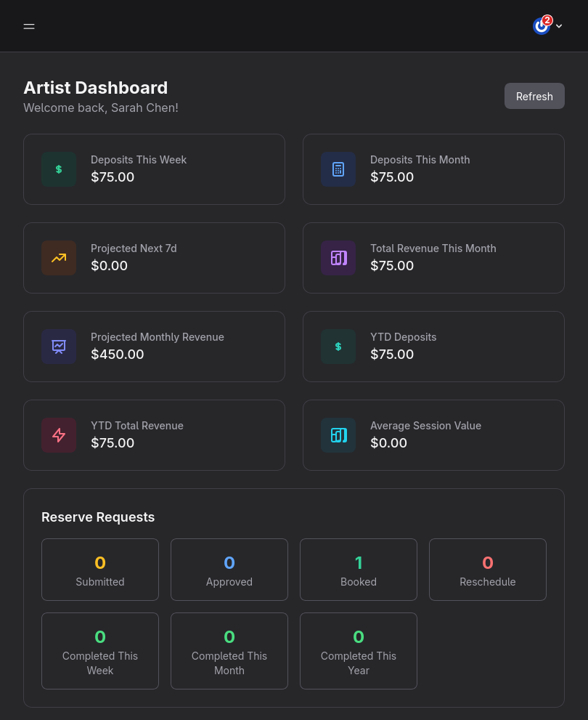Select the Submitted reserve requests tile
Screen dimensions: 588x720
point(100,570)
